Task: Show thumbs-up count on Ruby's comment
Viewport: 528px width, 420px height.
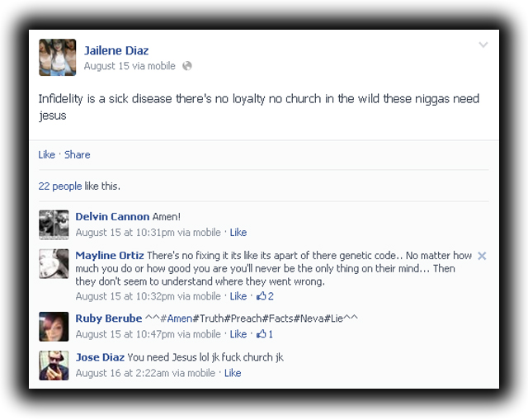Action: tap(265, 334)
